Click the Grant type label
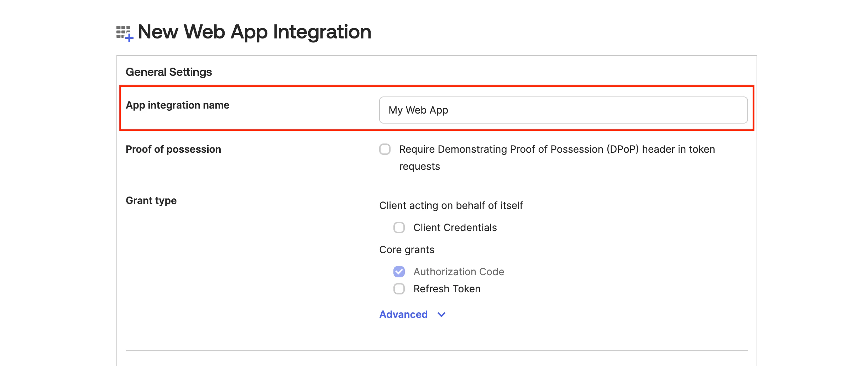 click(151, 200)
